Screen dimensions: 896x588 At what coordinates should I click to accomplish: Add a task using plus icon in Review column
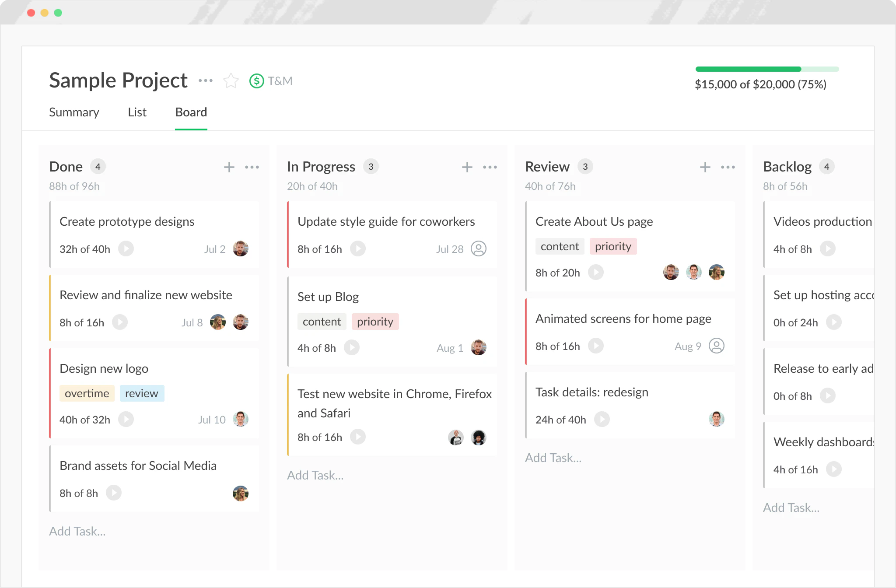(705, 167)
